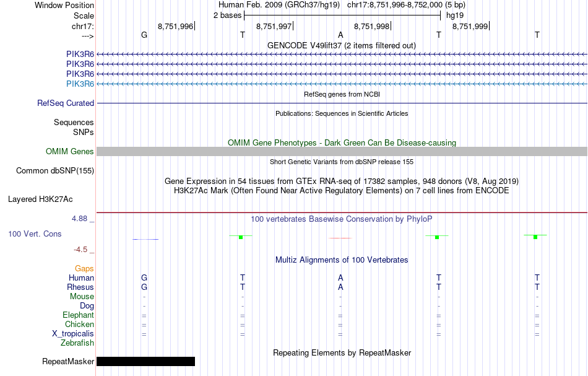The height and width of the screenshot is (376, 588).
Task: Click base A in the Human alignment row
Action: 340,278
